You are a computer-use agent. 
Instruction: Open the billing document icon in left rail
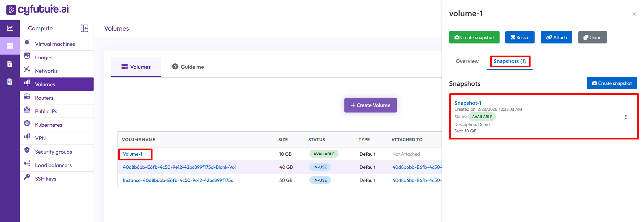coord(10,64)
